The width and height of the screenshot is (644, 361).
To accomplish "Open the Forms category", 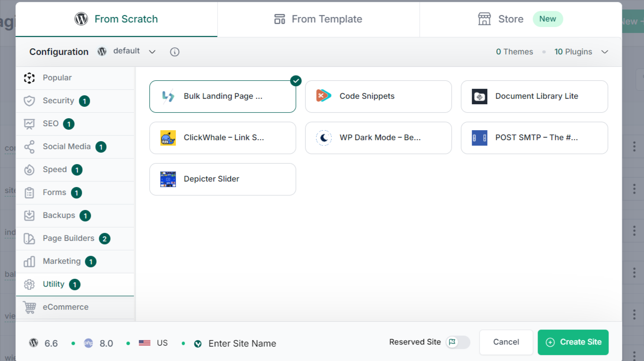I will 75,192.
